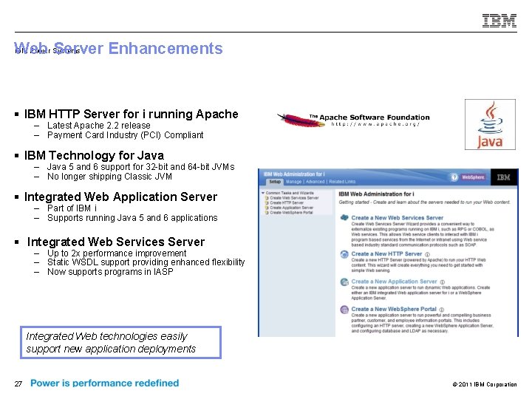Click the Create HTTP Server sidebar item icon
The width and height of the screenshot is (532, 399).
267,202
